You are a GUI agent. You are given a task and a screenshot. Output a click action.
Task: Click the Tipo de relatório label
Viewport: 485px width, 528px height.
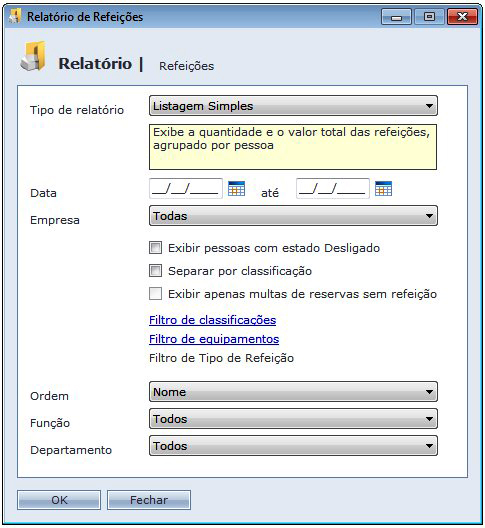77,110
